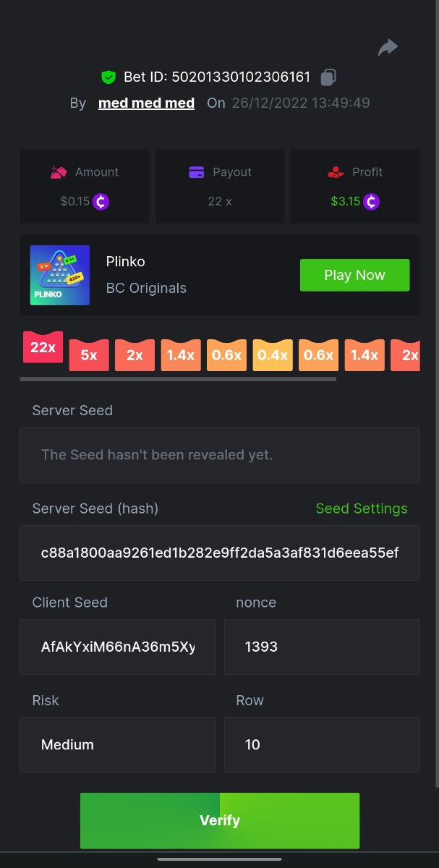Click the green verified shield icon
This screenshot has height=868, width=439.
(108, 77)
